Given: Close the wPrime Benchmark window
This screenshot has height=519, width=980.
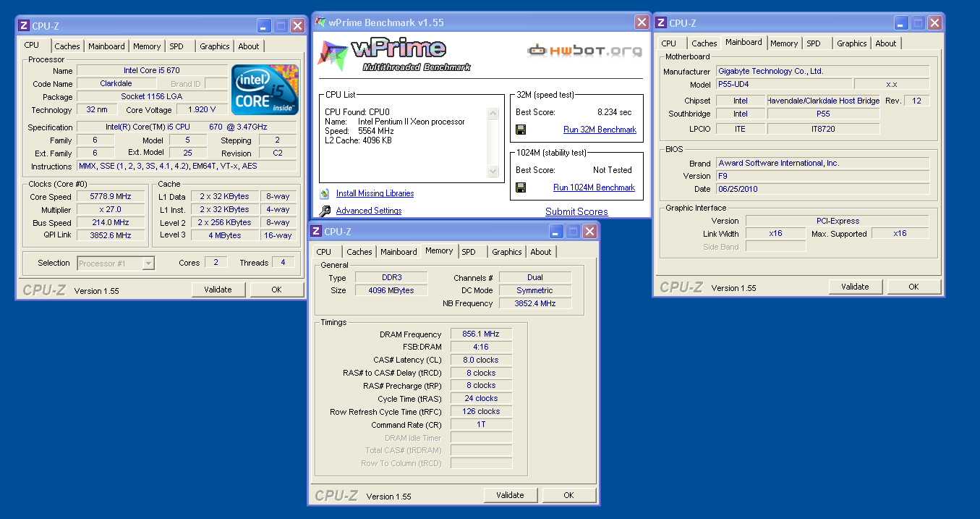Looking at the screenshot, I should (x=642, y=22).
